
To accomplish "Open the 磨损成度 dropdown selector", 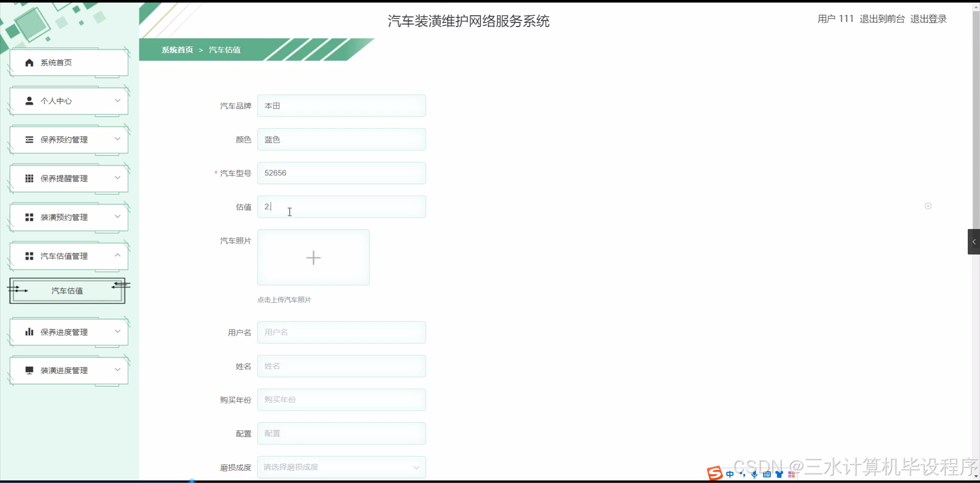I will [x=341, y=467].
